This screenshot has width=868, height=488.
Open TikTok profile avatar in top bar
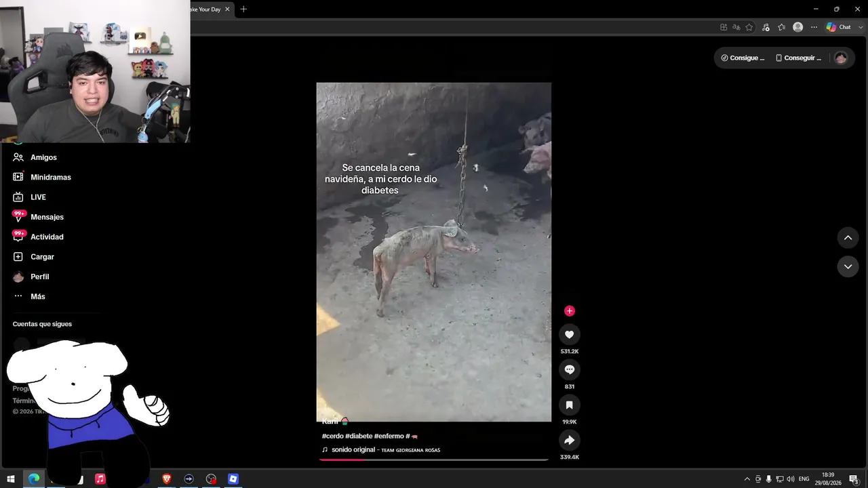840,58
